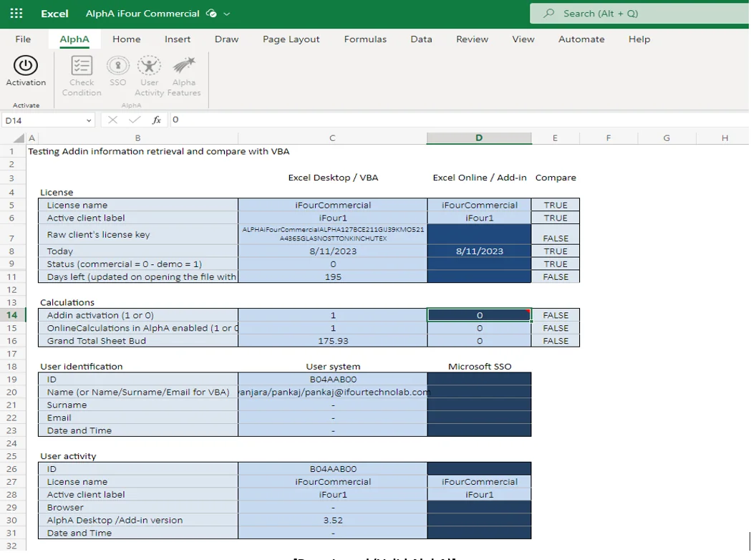Switch to the Draw tab
Viewport: 751px width, 560px height.
(226, 39)
